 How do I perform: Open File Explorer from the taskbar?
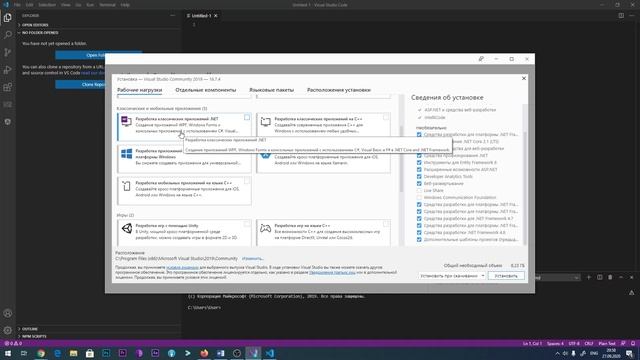pyautogui.click(x=73, y=353)
